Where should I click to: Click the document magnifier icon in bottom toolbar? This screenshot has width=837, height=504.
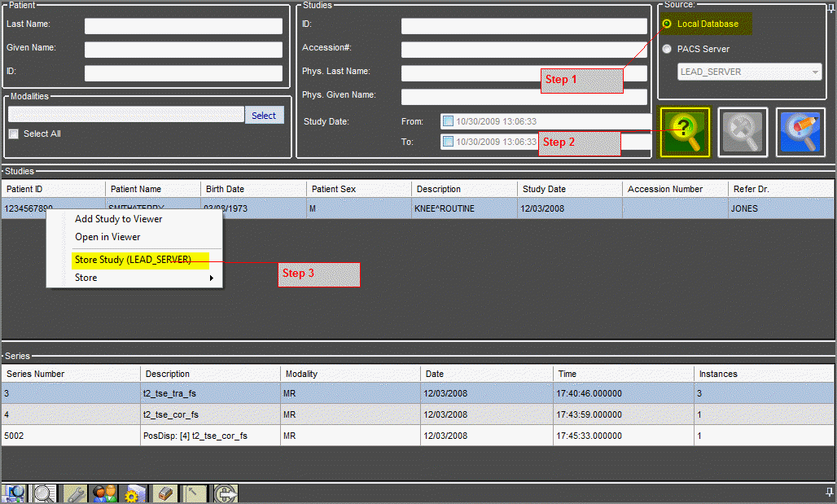[45, 493]
